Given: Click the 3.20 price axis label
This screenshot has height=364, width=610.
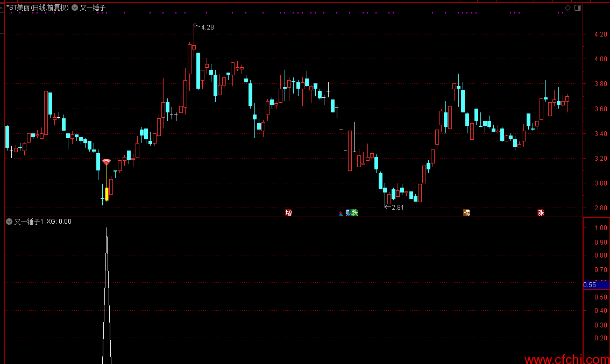Looking at the screenshot, I should (x=601, y=158).
